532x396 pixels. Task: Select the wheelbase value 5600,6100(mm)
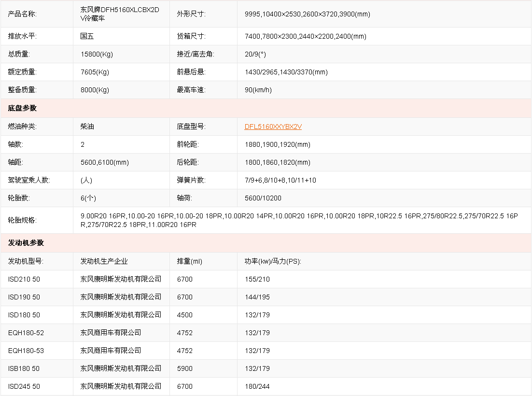point(104,163)
